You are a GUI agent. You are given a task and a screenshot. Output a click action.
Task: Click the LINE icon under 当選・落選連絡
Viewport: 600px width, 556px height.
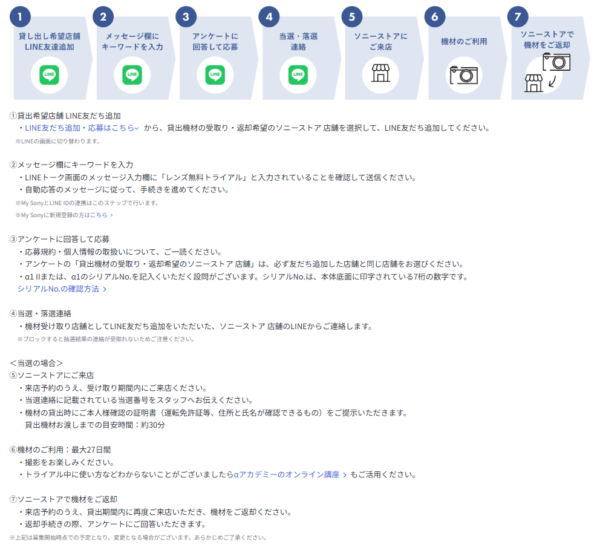tap(298, 75)
